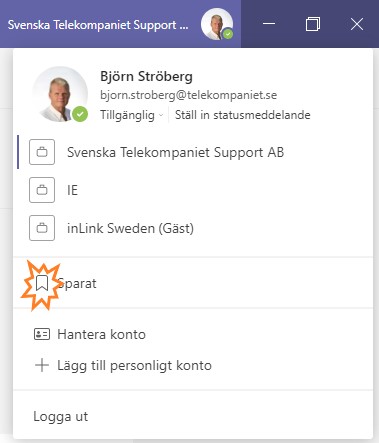Viewport: 379px width, 443px height.
Task: Open Ställ in statusmeddelande
Action: pyautogui.click(x=243, y=115)
